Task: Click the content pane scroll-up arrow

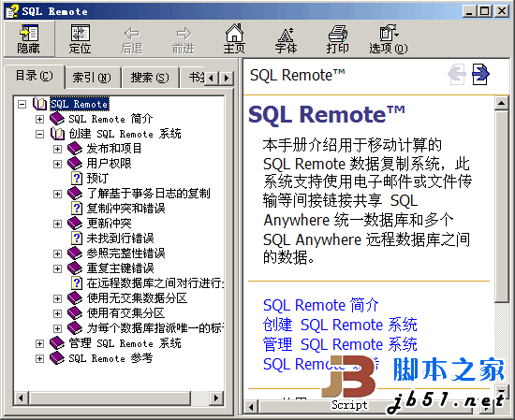Action: point(501,103)
